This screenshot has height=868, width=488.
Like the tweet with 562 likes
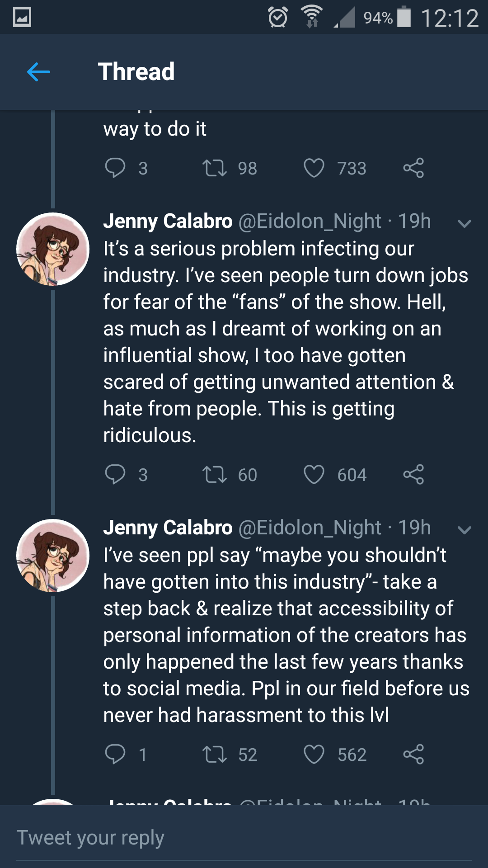[x=314, y=754]
